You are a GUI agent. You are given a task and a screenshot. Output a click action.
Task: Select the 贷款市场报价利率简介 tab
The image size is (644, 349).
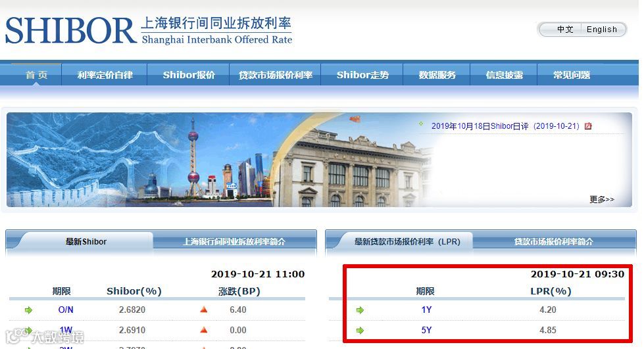(553, 241)
